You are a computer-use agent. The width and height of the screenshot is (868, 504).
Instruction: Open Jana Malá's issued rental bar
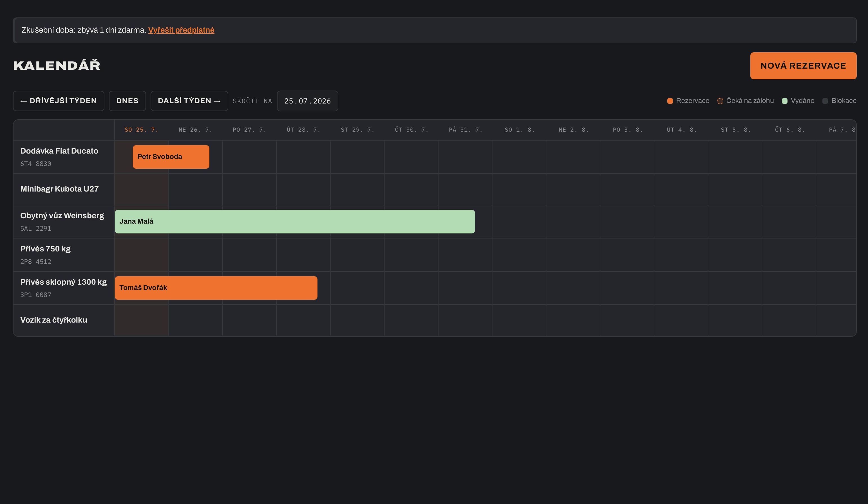[x=295, y=221]
